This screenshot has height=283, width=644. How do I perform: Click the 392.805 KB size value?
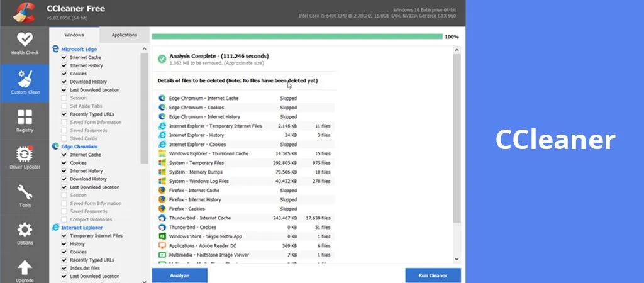point(285,163)
